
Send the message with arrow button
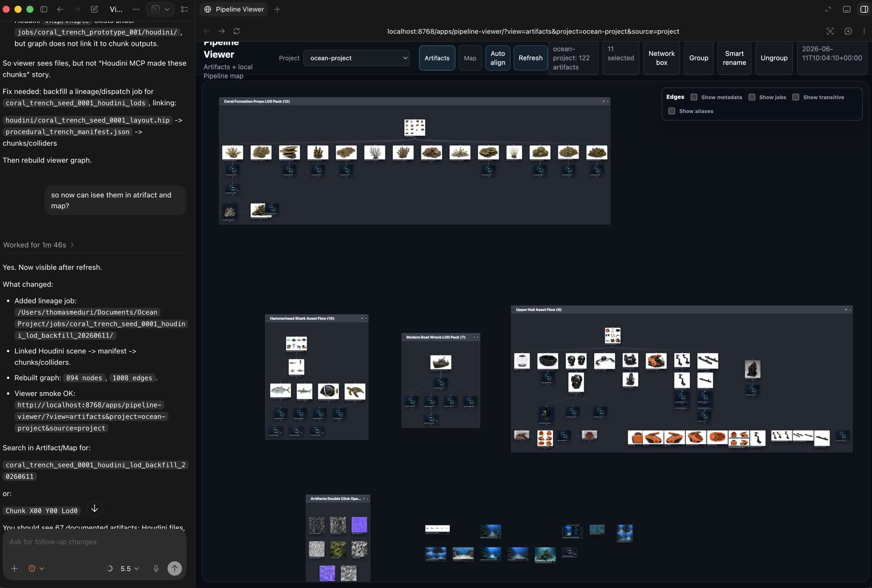[x=175, y=568]
